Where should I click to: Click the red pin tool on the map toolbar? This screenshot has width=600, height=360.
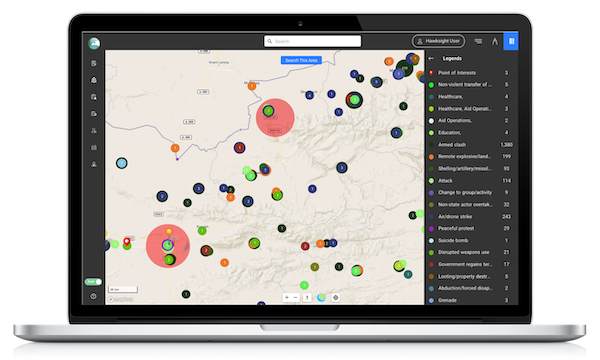307,297
